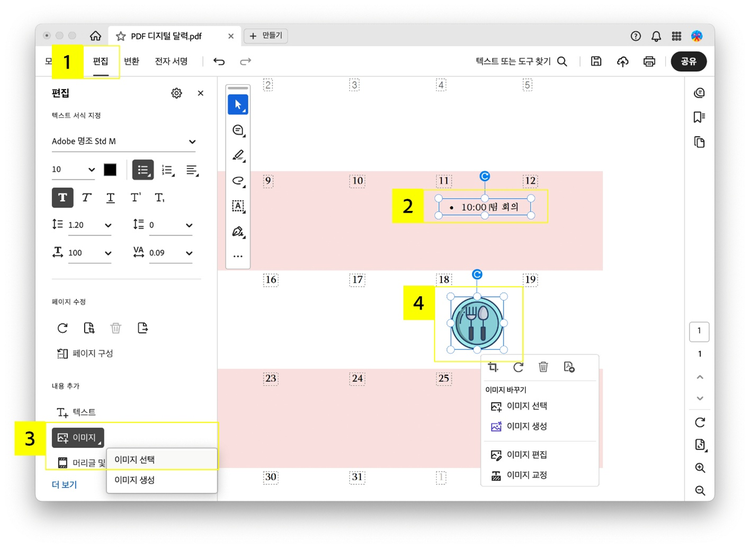The width and height of the screenshot is (750, 548).
Task: Open the help question mark icon
Action: [x=635, y=36]
